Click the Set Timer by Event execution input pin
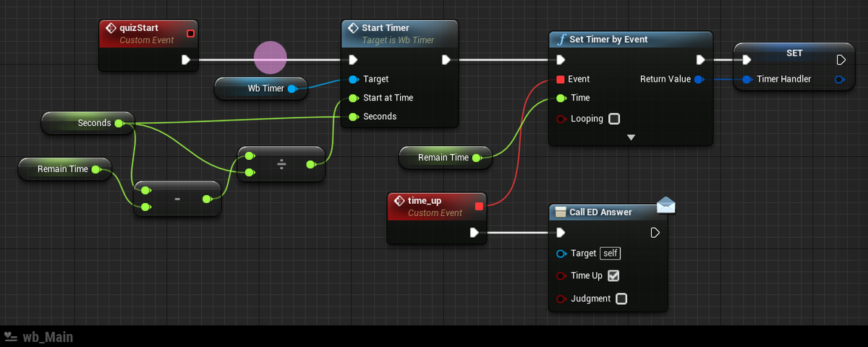 point(560,60)
